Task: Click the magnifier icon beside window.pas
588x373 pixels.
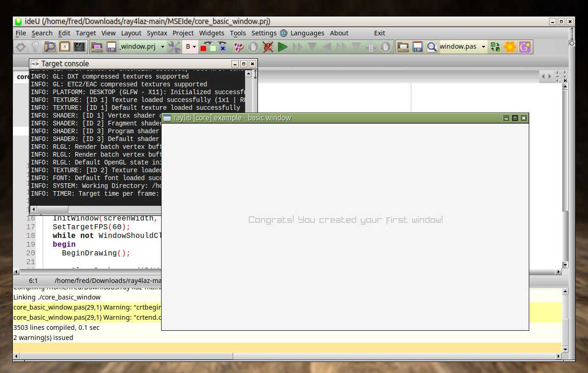Action: click(x=432, y=47)
